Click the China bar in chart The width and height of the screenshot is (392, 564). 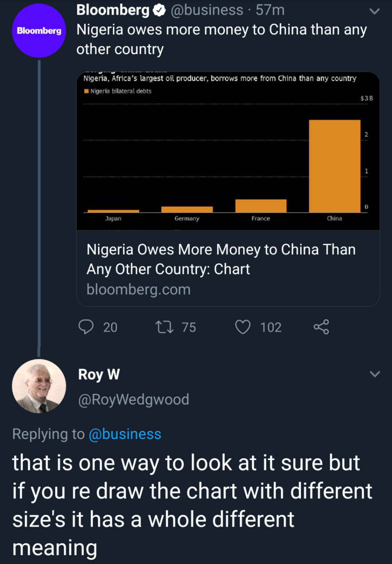pyautogui.click(x=334, y=166)
